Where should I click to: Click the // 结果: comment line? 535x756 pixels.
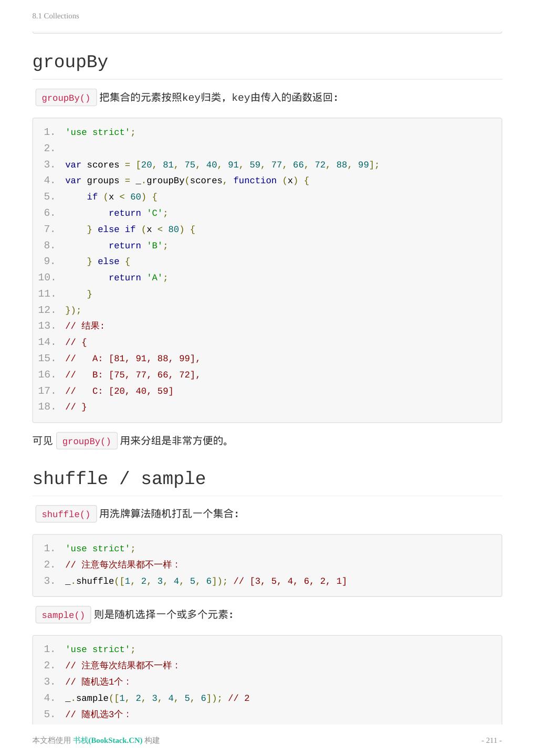coord(85,326)
